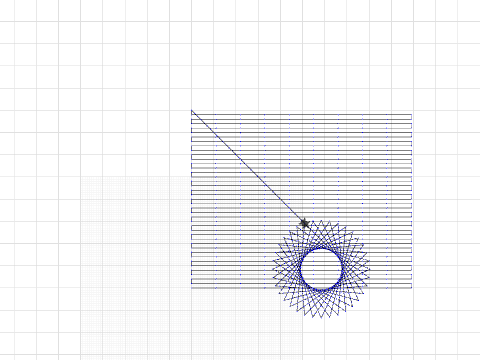Select the topmost horizontal line of the hatched rectangle

click(302, 114)
